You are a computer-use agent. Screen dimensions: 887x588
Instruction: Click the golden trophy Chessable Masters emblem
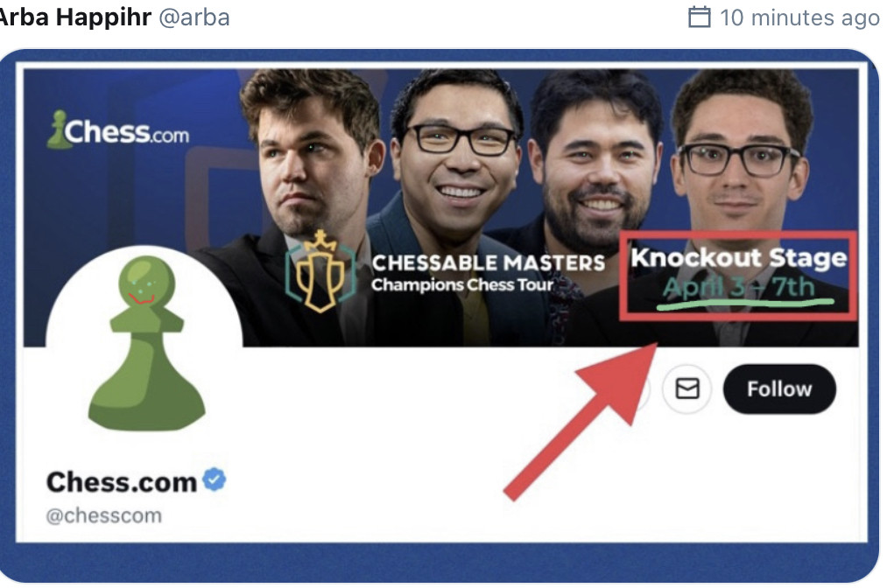(320, 271)
